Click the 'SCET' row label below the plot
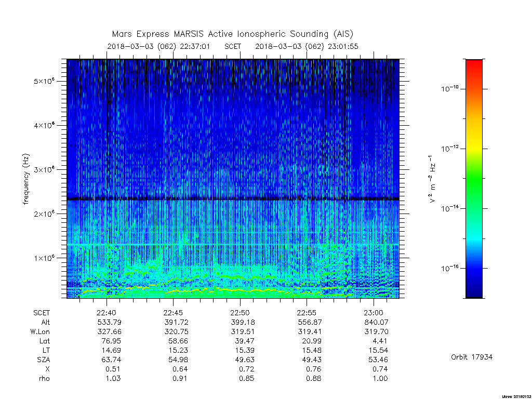This screenshot has height=399, width=532. click(x=42, y=313)
